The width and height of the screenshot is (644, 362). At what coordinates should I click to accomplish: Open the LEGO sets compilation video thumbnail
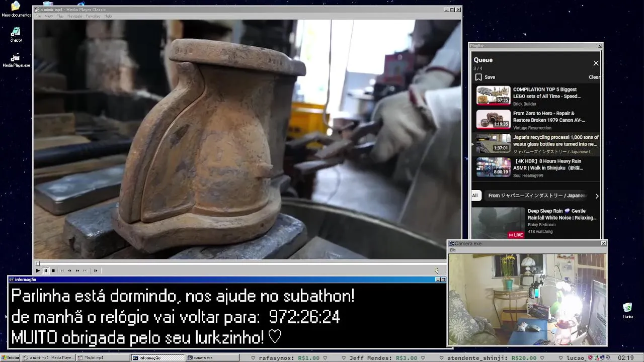tap(494, 96)
